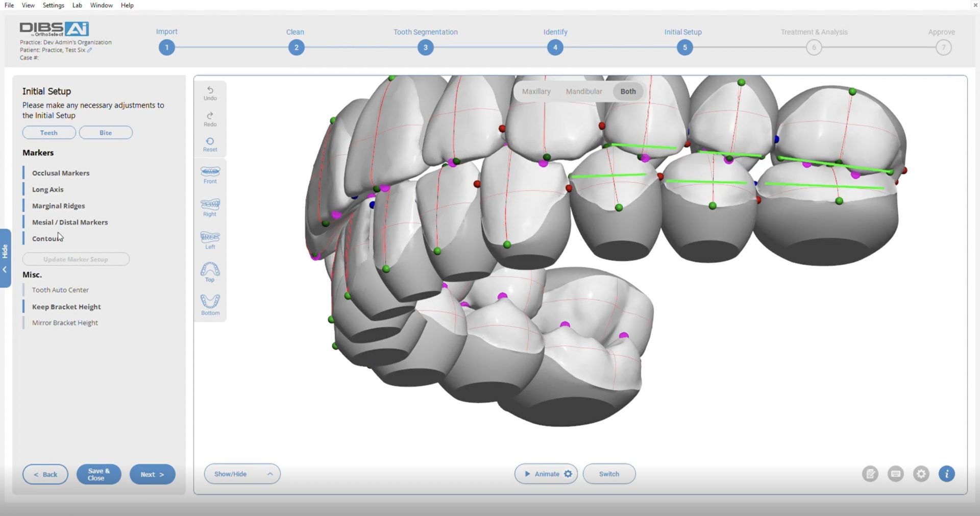Click the Save & Close button
Image resolution: width=980 pixels, height=516 pixels.
click(x=99, y=474)
